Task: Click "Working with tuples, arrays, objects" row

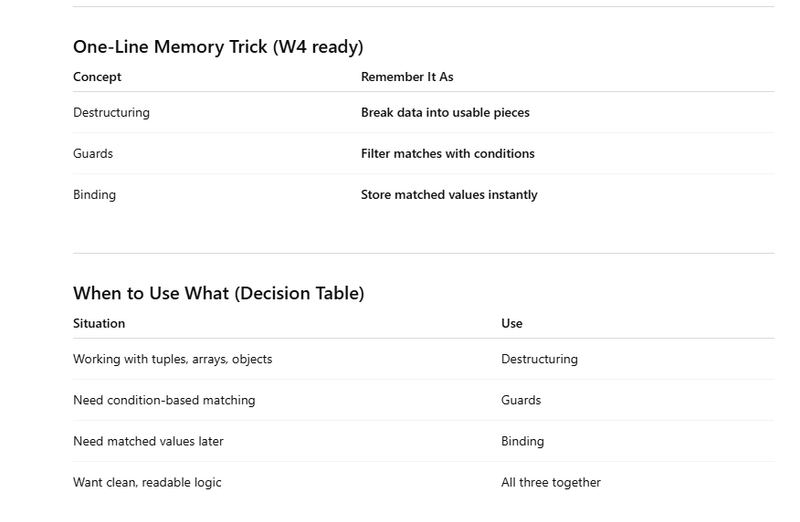Action: [x=172, y=359]
